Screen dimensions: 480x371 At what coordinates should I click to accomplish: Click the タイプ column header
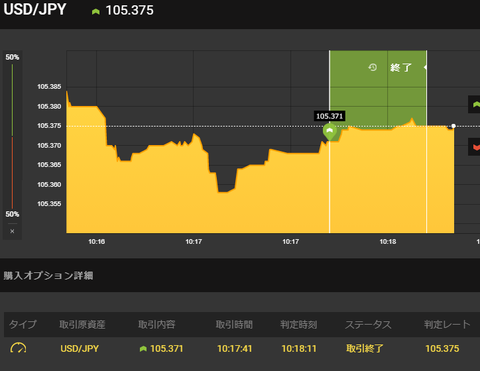tap(23, 324)
